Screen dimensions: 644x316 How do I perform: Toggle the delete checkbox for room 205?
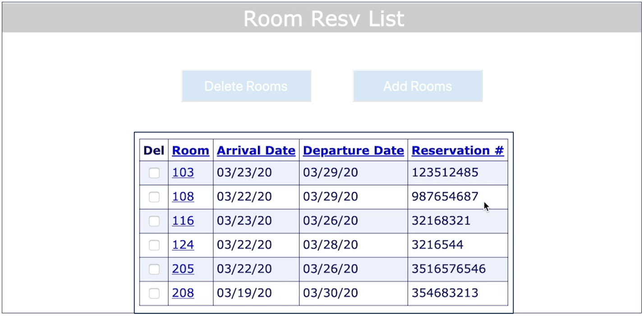154,269
